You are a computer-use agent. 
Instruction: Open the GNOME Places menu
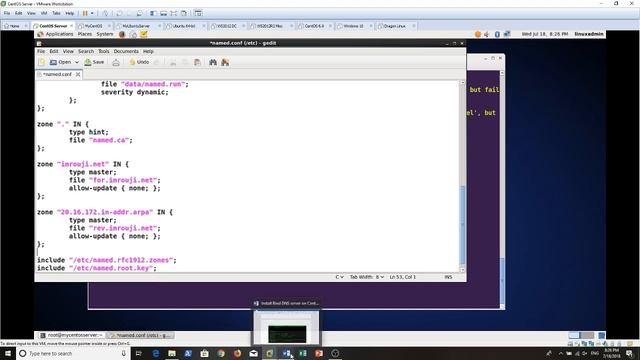pyautogui.click(x=85, y=34)
